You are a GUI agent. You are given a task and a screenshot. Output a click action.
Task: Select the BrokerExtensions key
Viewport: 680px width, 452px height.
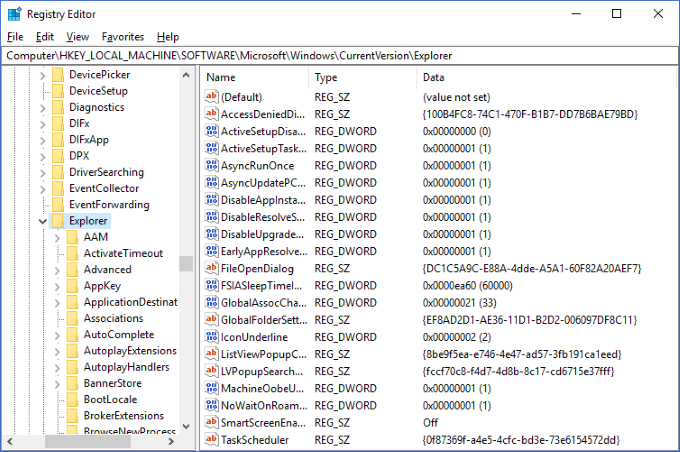click(124, 416)
